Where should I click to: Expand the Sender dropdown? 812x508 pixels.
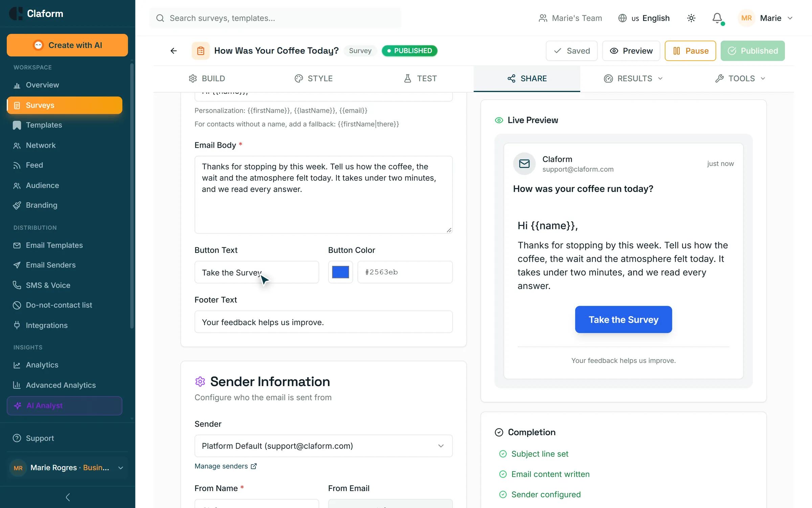(x=323, y=446)
